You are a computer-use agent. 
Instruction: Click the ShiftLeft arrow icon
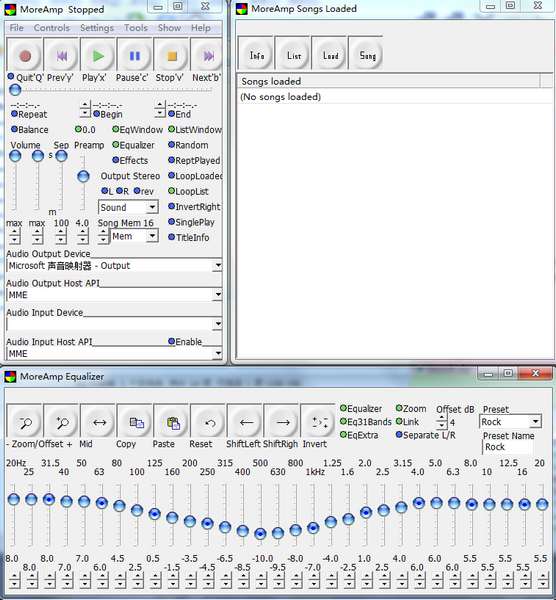pos(246,422)
